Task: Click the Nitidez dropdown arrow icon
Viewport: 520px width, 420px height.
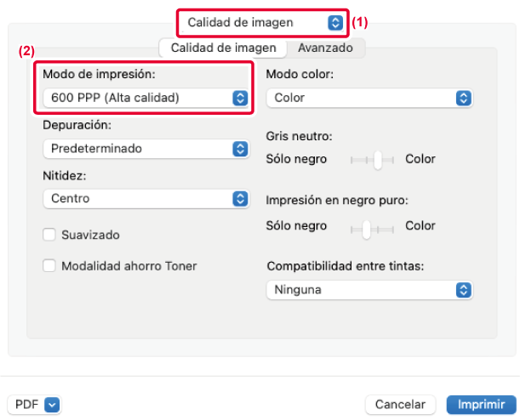Action: click(239, 198)
